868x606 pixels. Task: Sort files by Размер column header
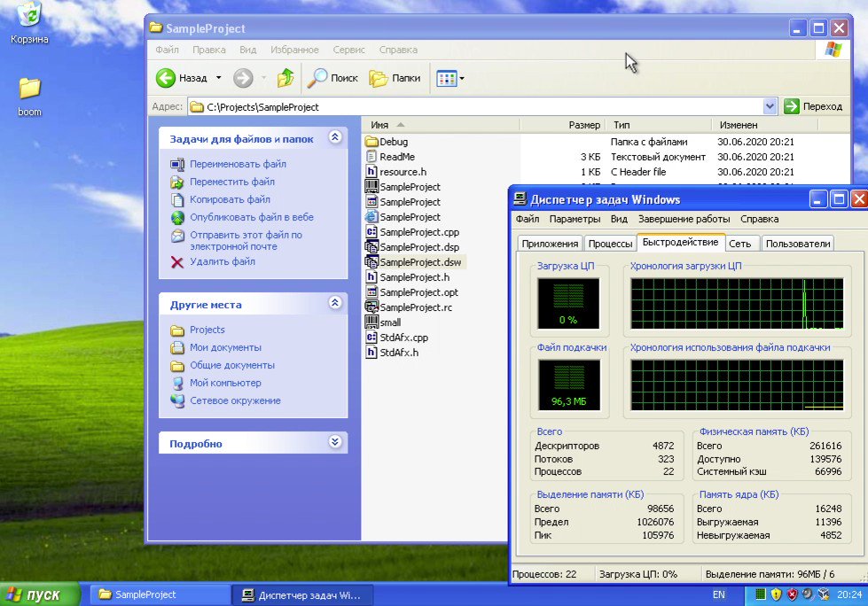(x=562, y=125)
